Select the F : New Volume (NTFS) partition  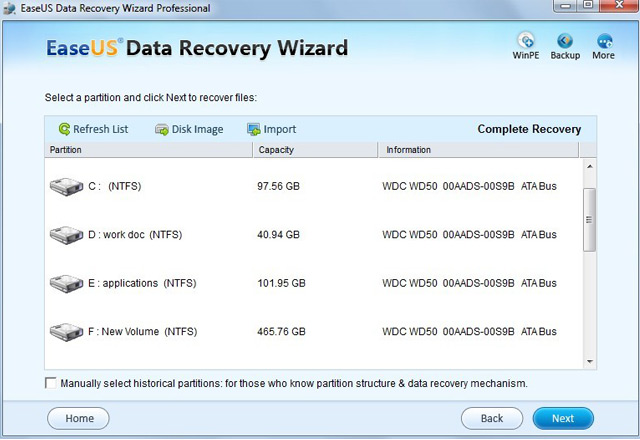point(142,332)
